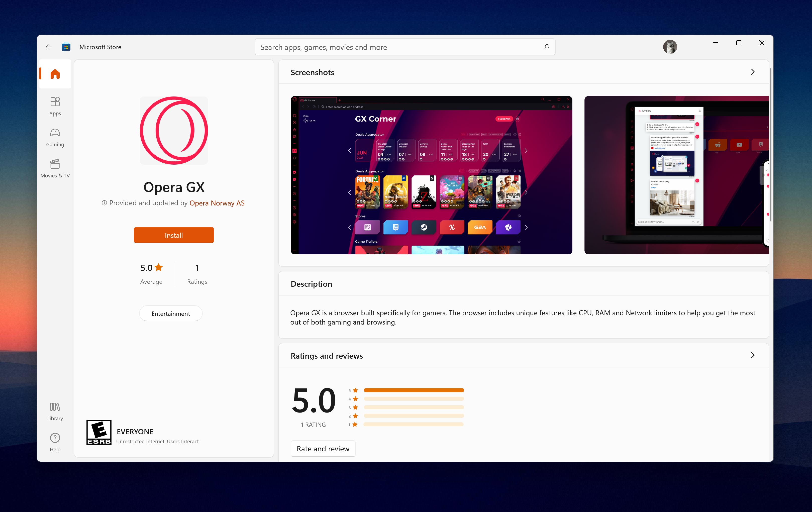This screenshot has height=512, width=812.
Task: Click the 5-star rating bar
Action: 414,390
